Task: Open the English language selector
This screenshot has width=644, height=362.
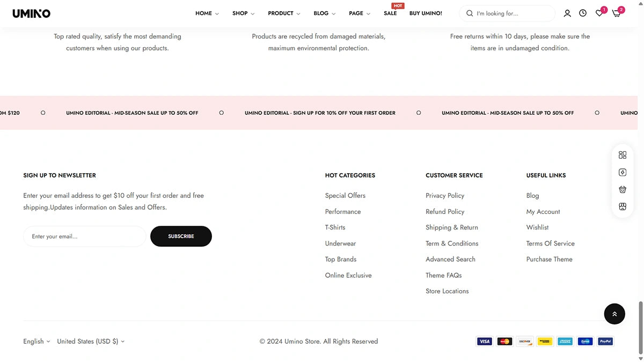Action: pos(35,341)
